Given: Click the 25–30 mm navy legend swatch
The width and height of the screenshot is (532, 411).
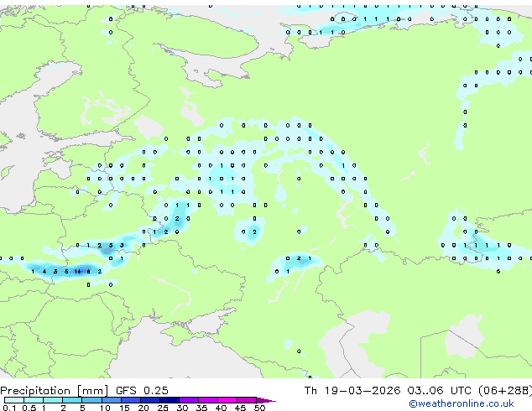Looking at the screenshot, I should point(170,400).
